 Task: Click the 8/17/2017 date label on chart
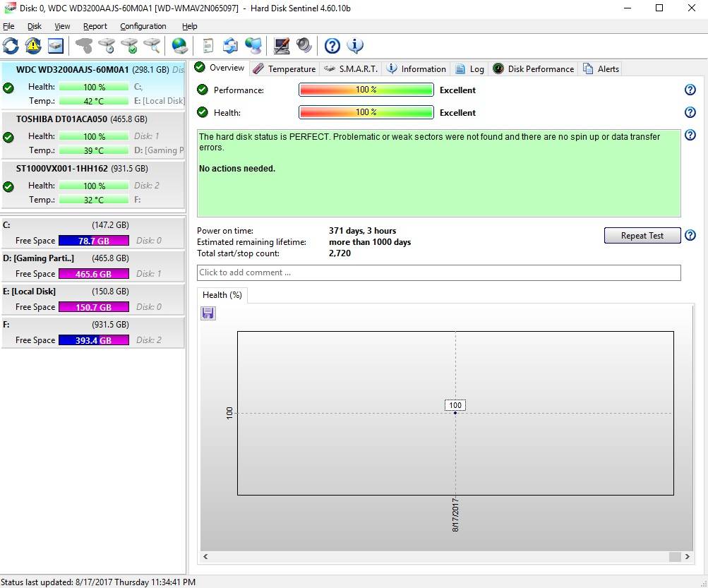455,515
